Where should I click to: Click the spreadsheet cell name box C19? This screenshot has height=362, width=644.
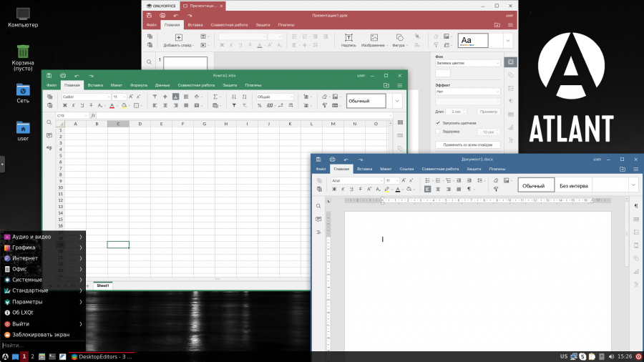pyautogui.click(x=71, y=116)
